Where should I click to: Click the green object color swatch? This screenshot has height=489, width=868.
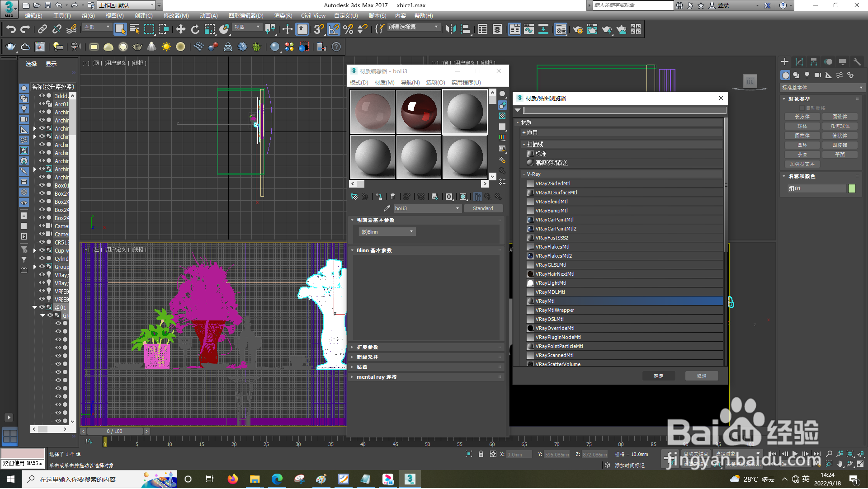852,189
